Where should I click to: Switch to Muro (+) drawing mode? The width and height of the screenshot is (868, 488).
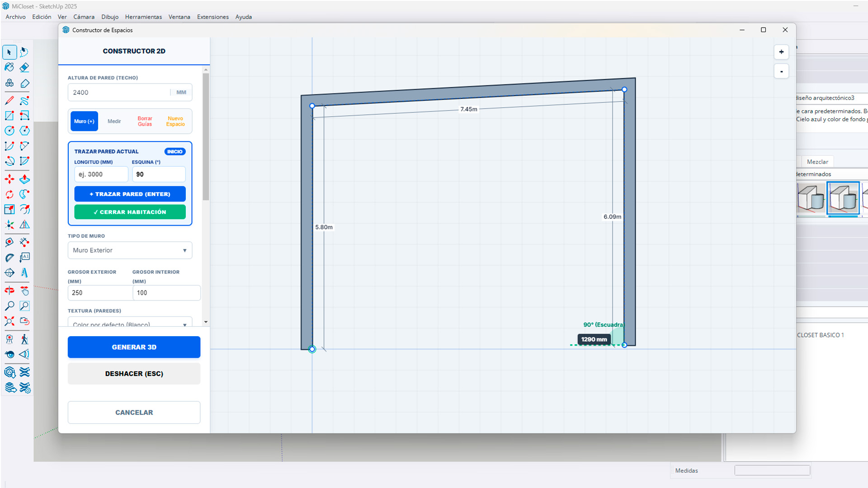tap(84, 121)
